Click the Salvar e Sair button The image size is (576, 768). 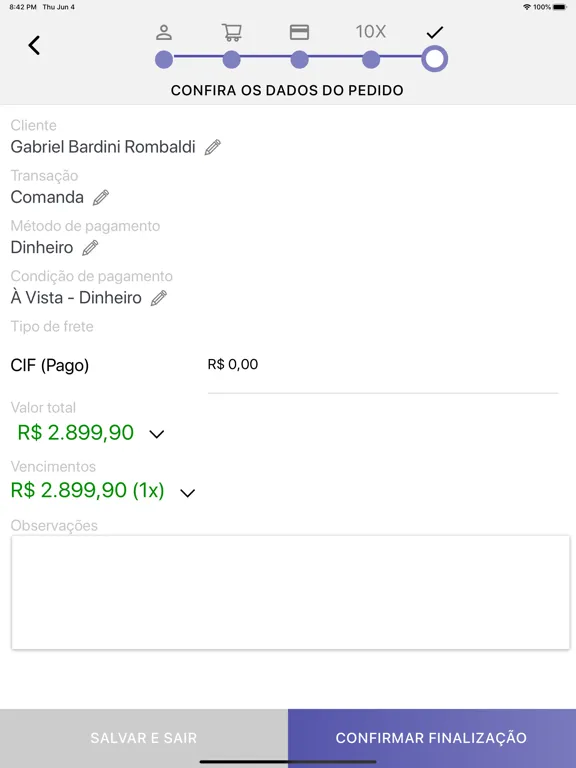(144, 738)
